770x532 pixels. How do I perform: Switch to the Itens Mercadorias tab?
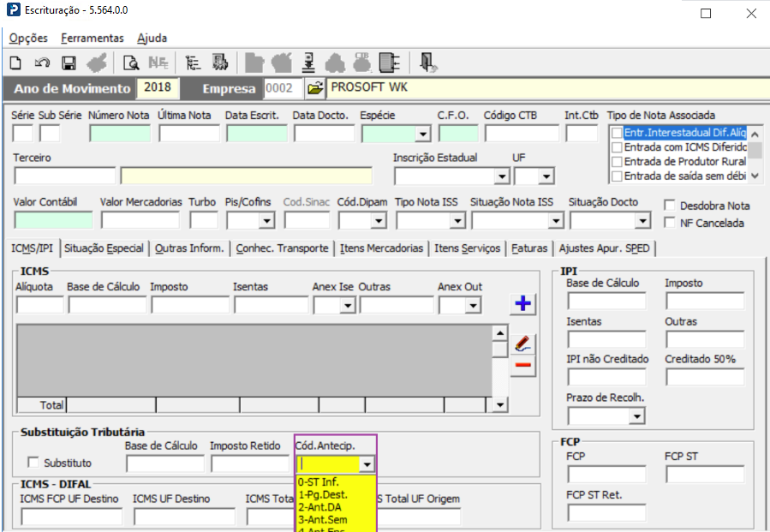pos(381,248)
